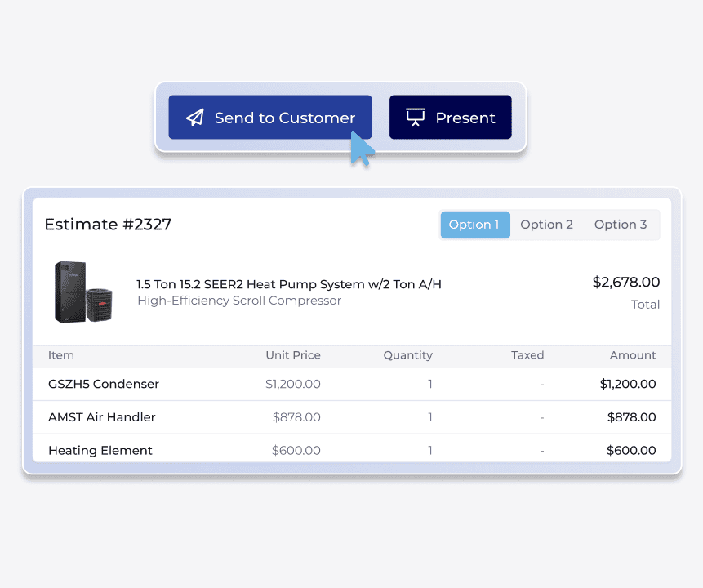Click the Heating Element line item
This screenshot has width=703, height=588.
(x=100, y=450)
